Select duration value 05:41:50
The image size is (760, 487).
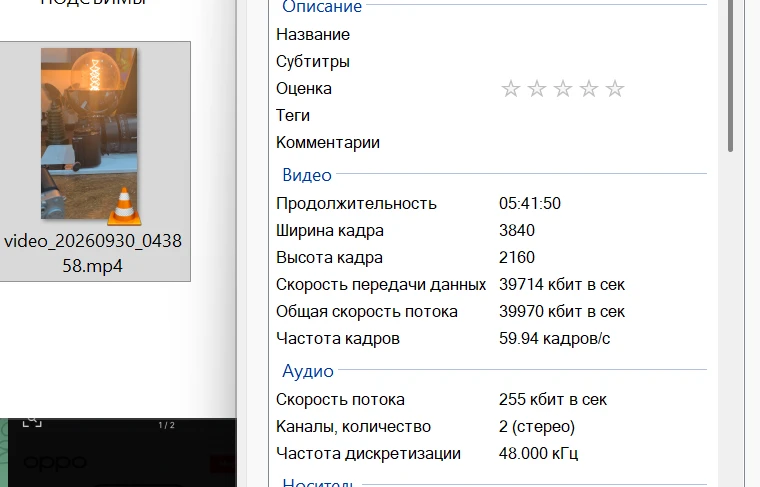tap(530, 203)
